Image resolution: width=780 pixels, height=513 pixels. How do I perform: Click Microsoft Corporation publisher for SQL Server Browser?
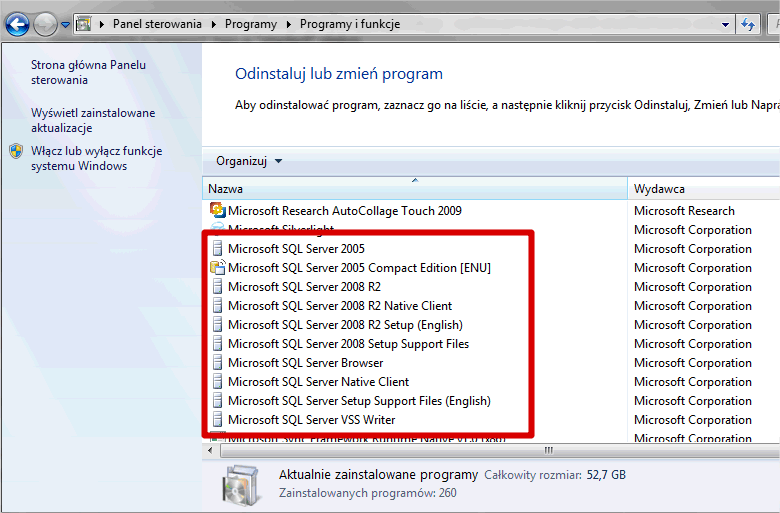[x=692, y=363]
